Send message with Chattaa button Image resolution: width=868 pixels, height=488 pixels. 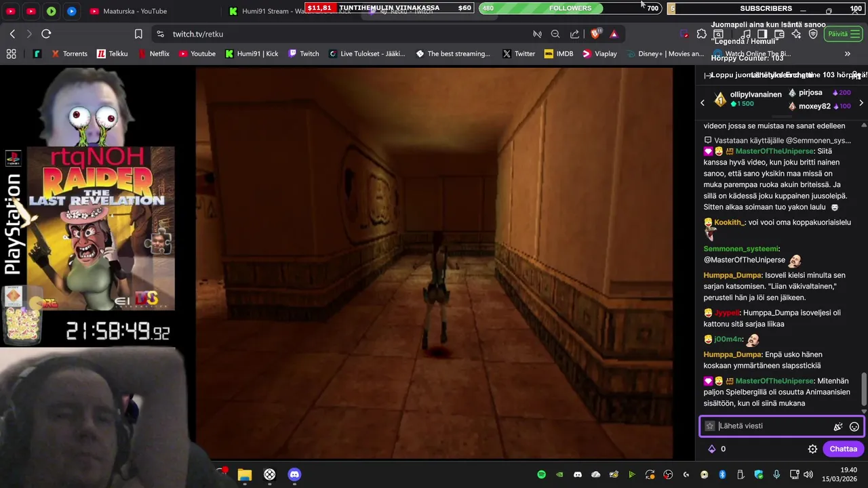843,449
